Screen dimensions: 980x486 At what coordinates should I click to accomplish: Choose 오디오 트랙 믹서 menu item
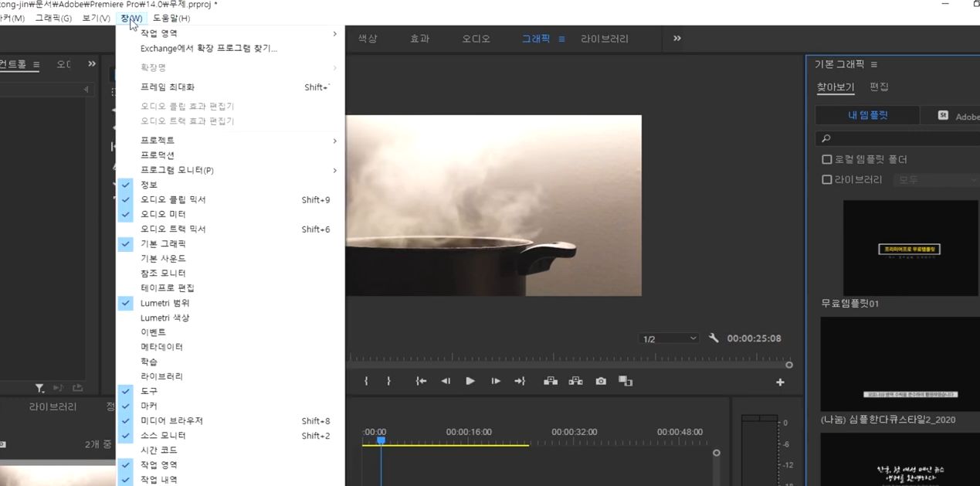(230, 229)
